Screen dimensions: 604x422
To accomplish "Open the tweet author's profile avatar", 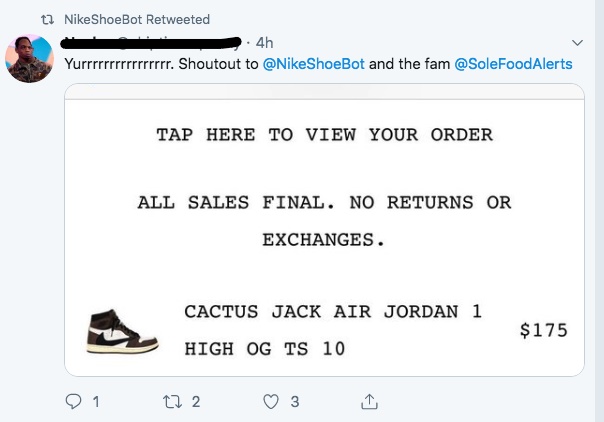I will [x=30, y=57].
